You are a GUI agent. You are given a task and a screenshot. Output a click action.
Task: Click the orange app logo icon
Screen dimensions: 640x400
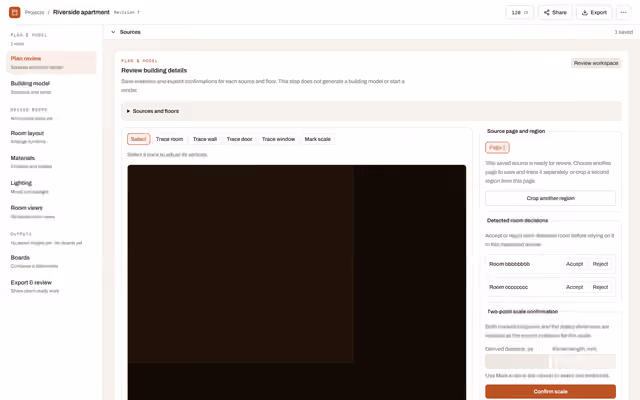[15, 12]
